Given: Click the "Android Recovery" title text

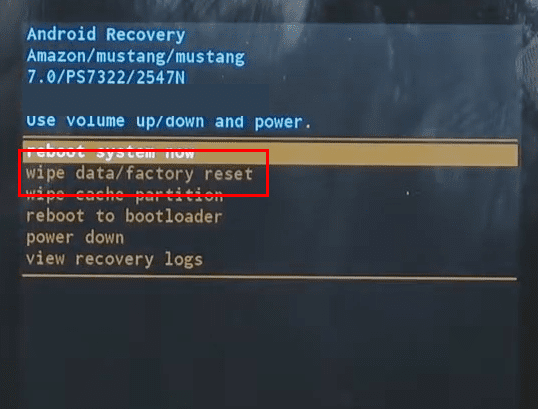Looking at the screenshot, I should pyautogui.click(x=106, y=35).
